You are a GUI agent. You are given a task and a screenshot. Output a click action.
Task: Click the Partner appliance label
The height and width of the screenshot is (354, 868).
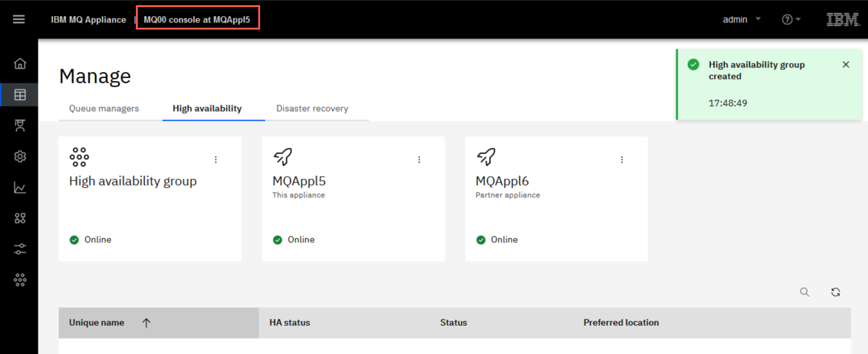click(x=508, y=195)
